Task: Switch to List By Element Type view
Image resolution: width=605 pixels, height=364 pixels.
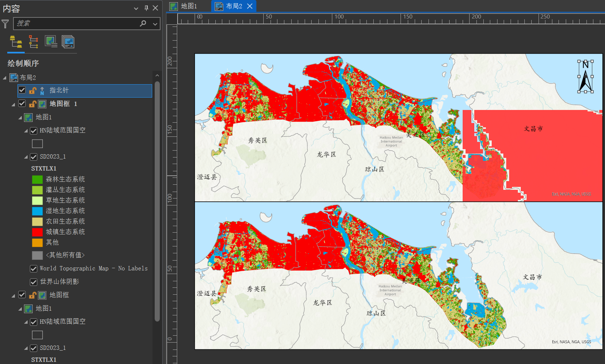Action: point(33,42)
